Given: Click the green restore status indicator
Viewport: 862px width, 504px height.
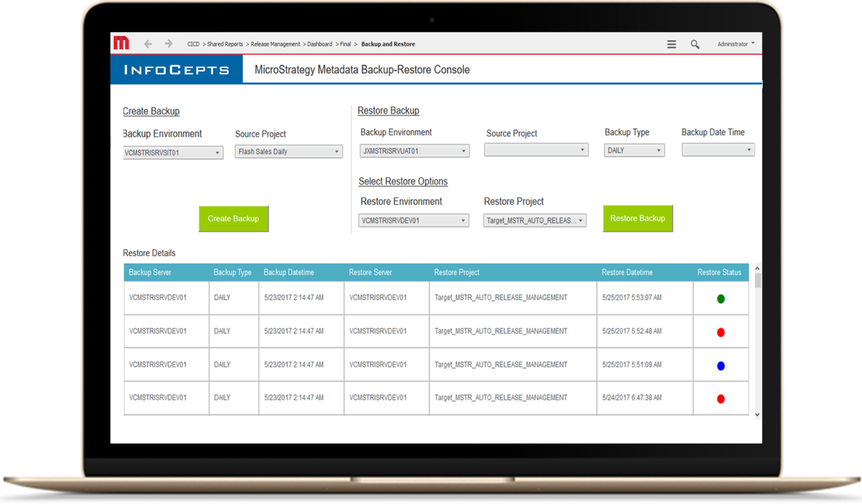Looking at the screenshot, I should (721, 298).
